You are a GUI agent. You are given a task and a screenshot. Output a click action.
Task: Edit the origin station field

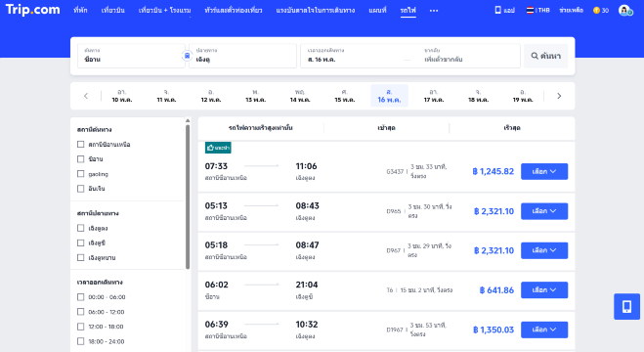pyautogui.click(x=131, y=56)
